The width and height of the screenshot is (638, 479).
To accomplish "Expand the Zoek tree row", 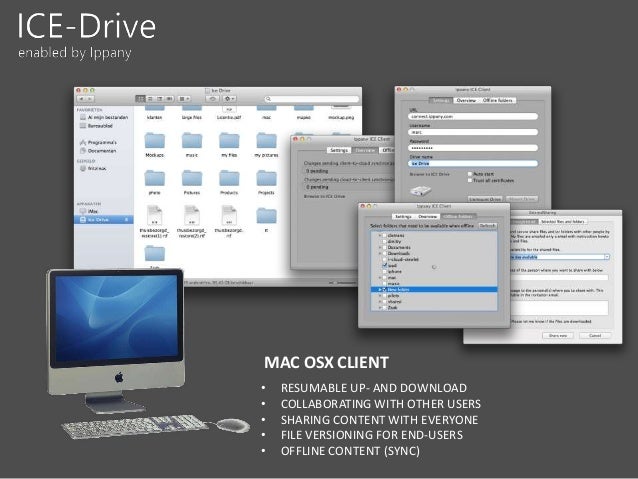I will click(380, 308).
